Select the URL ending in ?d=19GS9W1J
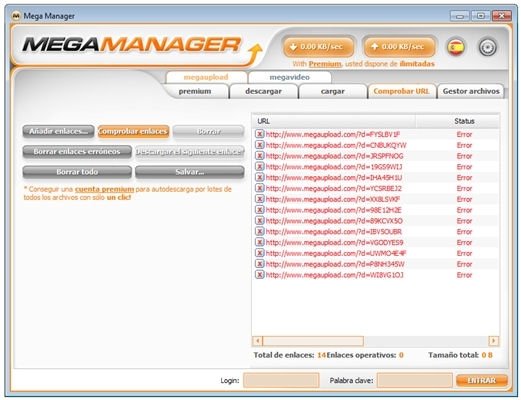 tap(334, 167)
